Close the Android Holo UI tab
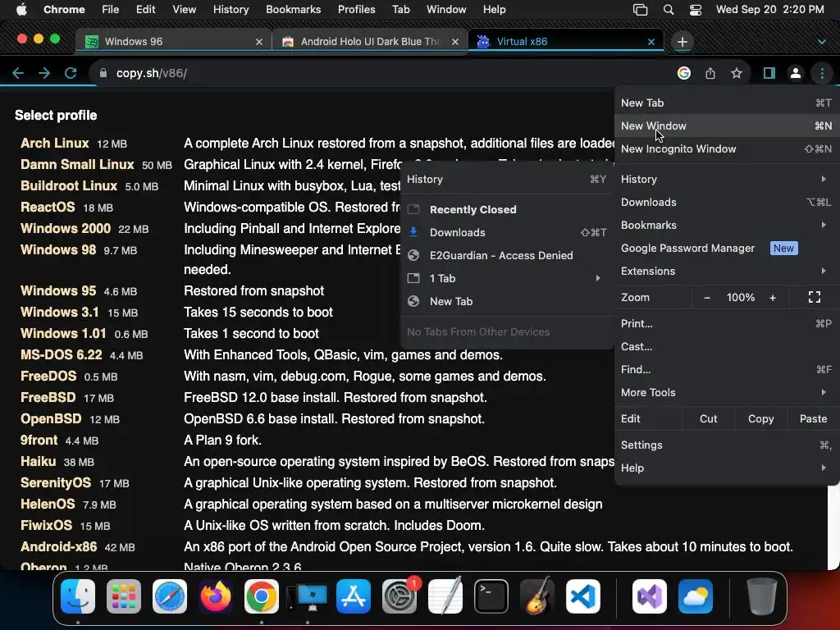The image size is (840, 630). tap(454, 42)
